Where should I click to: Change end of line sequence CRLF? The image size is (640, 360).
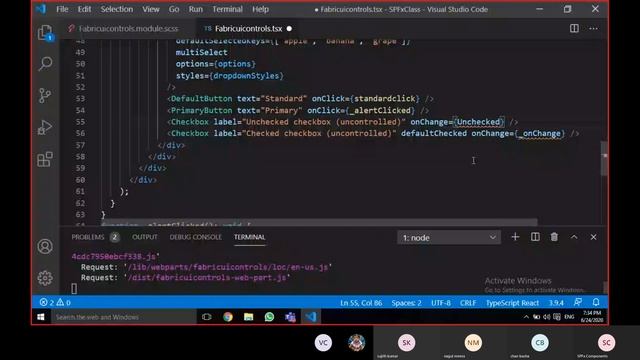468,303
